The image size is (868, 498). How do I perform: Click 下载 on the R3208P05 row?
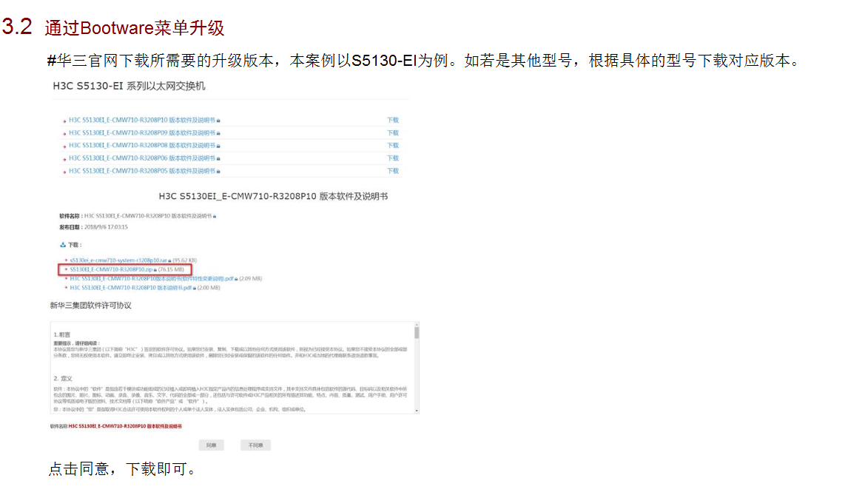(x=392, y=171)
